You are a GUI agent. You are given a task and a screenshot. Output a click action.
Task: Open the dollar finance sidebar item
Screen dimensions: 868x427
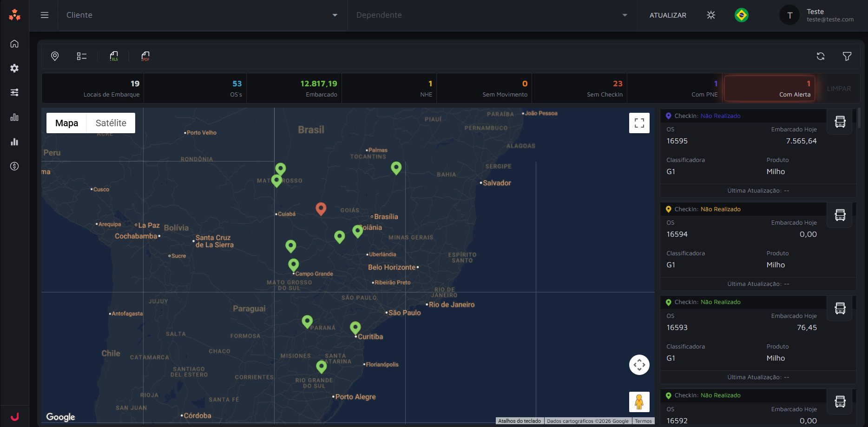(14, 166)
